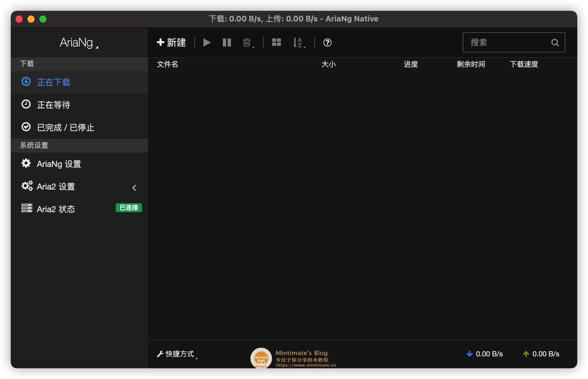Screen dimensions: 588x379
Task: Open Aria2 设置 menu item
Action: (x=79, y=187)
